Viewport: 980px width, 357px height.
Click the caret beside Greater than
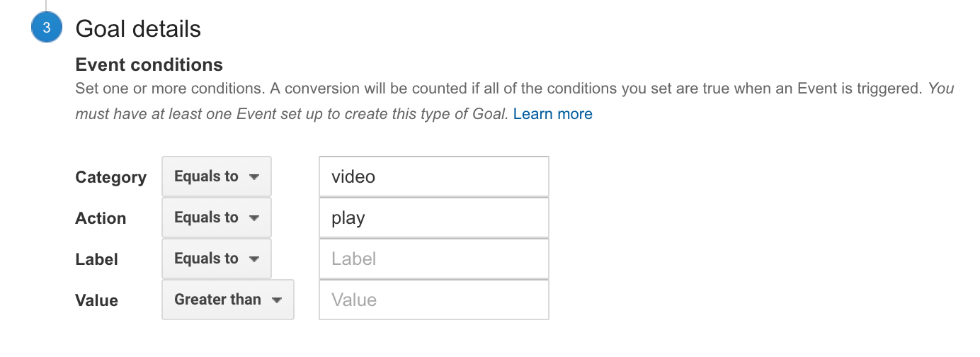click(x=277, y=300)
